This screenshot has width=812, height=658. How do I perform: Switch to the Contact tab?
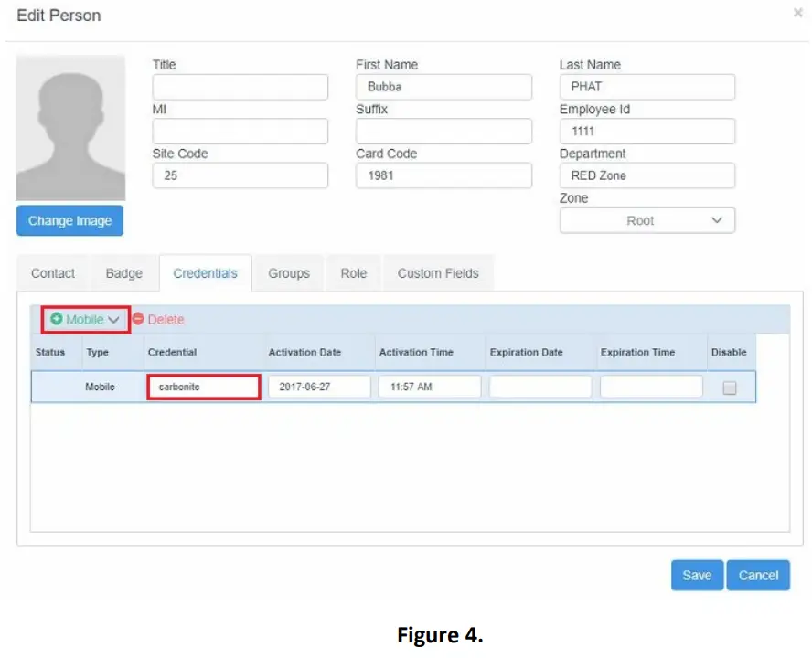click(x=52, y=272)
